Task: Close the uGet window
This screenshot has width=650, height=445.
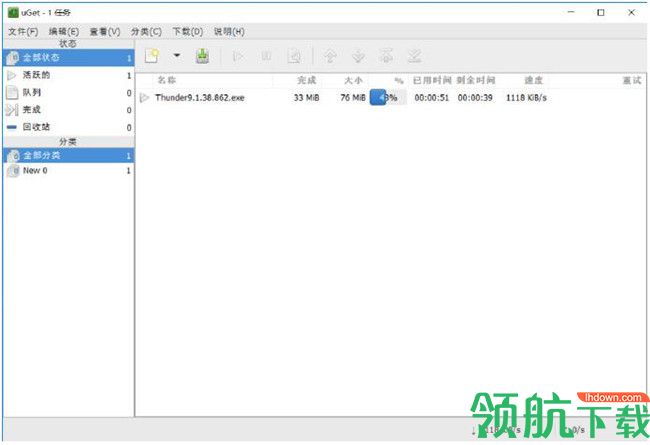Action: click(631, 12)
